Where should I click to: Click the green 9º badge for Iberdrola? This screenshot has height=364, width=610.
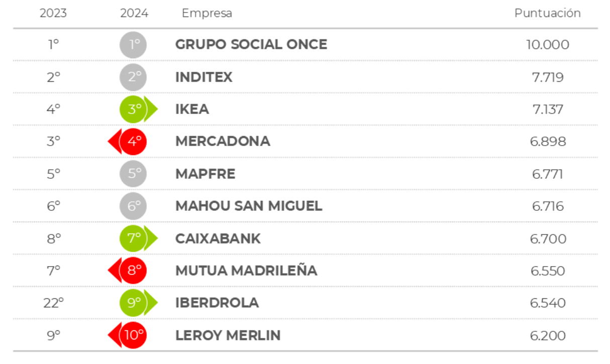(134, 303)
